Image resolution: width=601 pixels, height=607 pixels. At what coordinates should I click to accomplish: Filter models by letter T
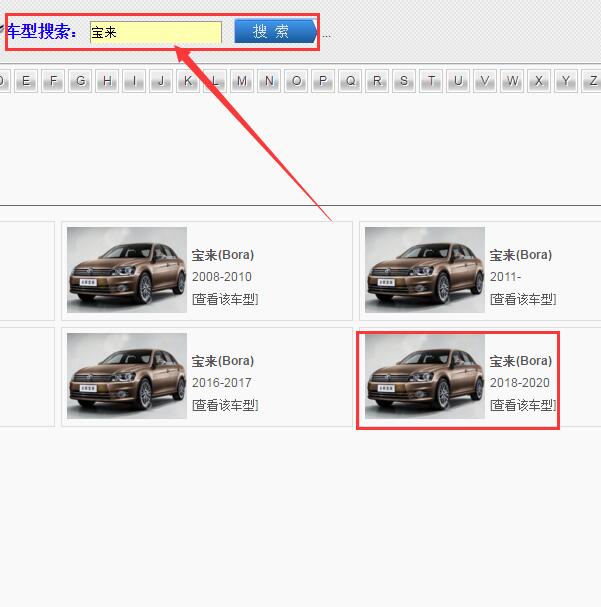point(431,81)
